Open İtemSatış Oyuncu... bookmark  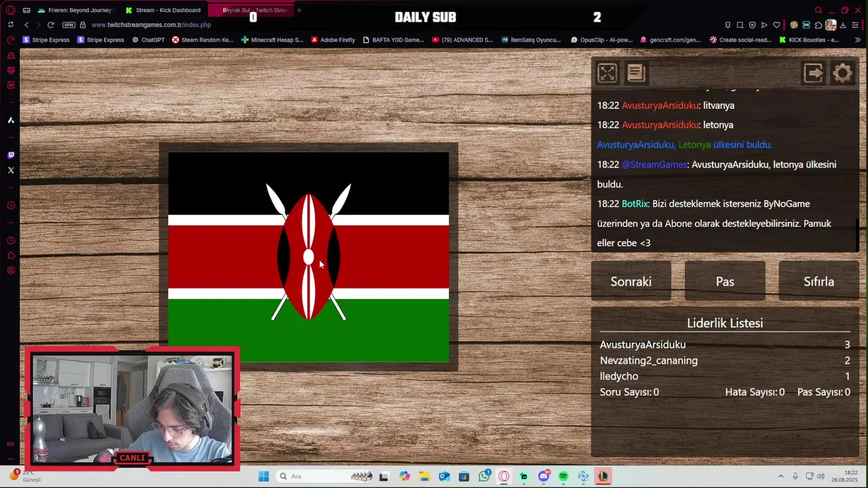point(531,40)
